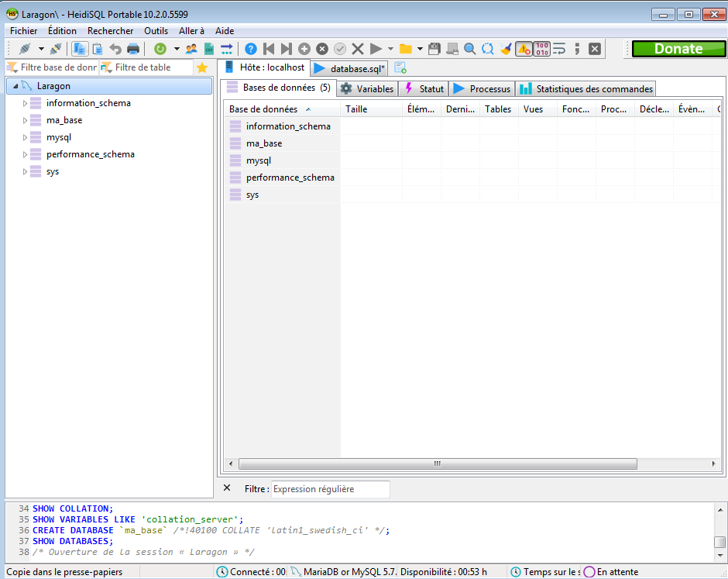Clear with the broom icon
Image resolution: width=728 pixels, height=579 pixels.
coord(506,49)
